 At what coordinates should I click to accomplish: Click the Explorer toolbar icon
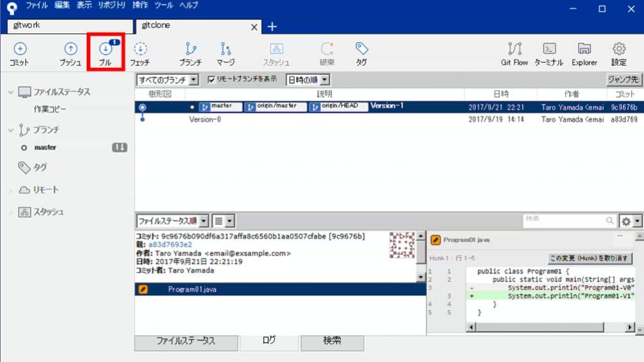click(x=584, y=52)
